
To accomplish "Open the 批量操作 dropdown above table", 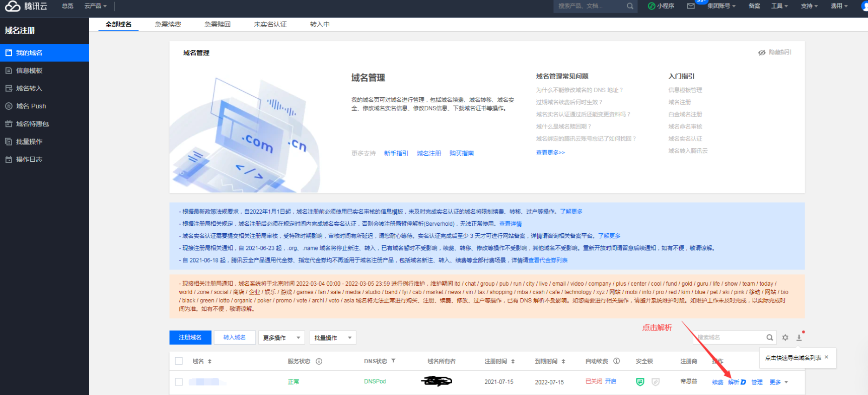I will click(x=333, y=338).
